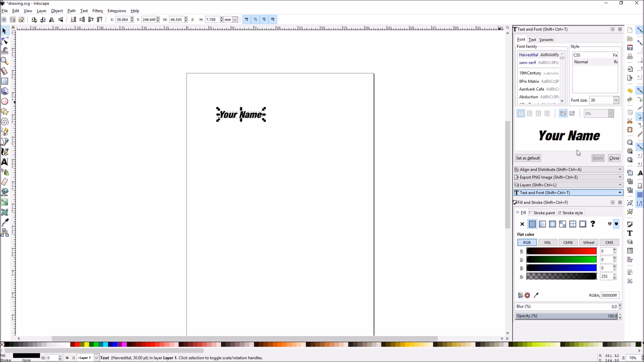Select Radial gradient fill type
This screenshot has height=362, width=644.
click(552, 224)
